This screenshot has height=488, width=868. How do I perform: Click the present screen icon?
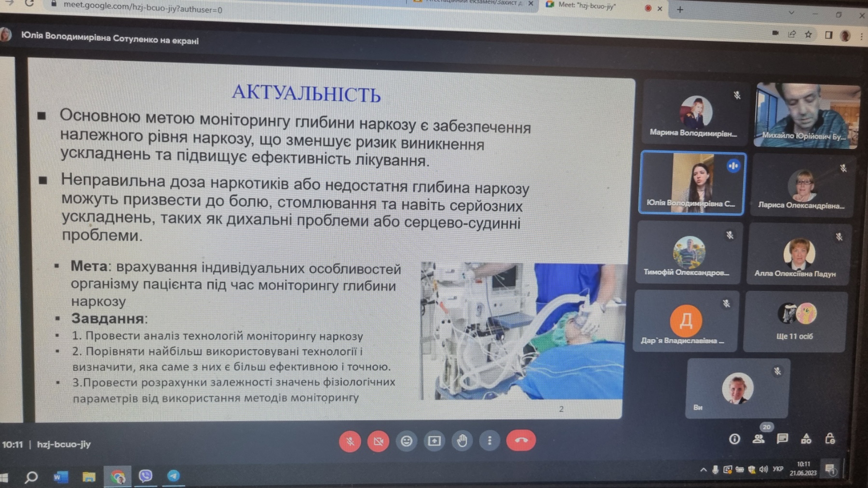coord(434,441)
